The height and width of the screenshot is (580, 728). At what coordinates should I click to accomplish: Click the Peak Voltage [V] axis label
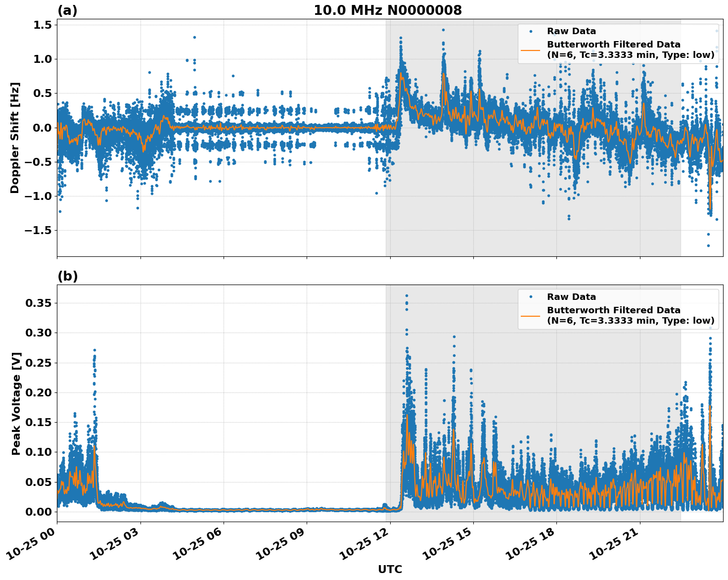tap(16, 403)
